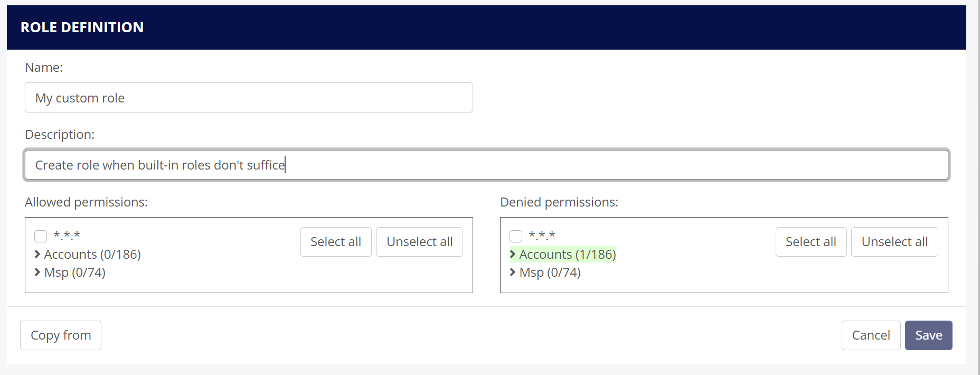Screen dimensions: 980x375
Task: Enable the *.*.* checkbox under Allowed permissions
Action: pos(41,236)
